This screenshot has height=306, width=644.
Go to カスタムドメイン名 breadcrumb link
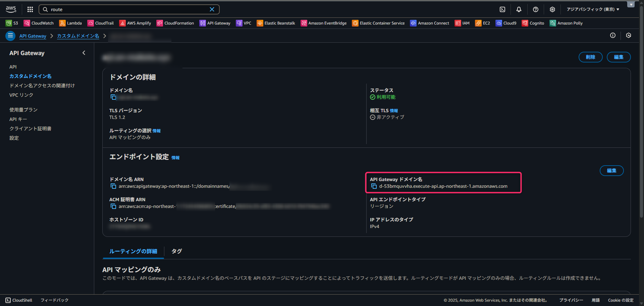[x=78, y=36]
